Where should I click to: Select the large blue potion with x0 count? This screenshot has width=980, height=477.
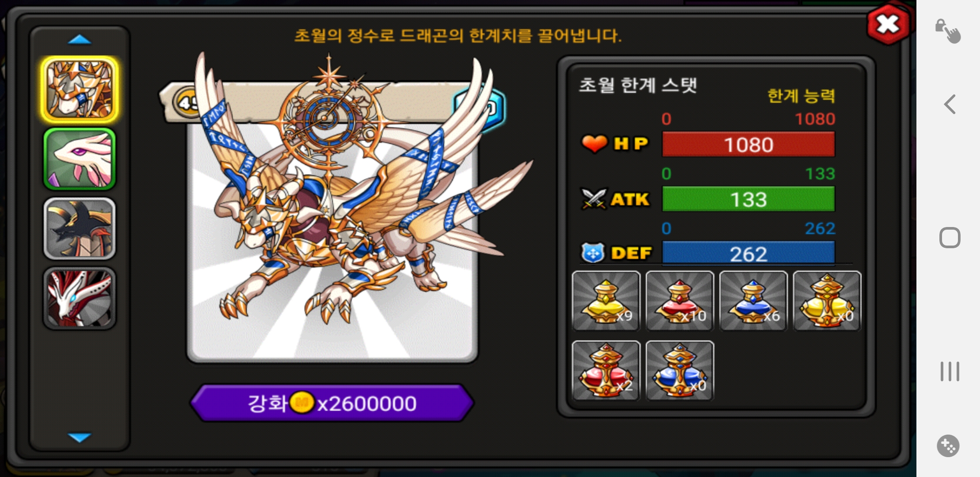(680, 371)
